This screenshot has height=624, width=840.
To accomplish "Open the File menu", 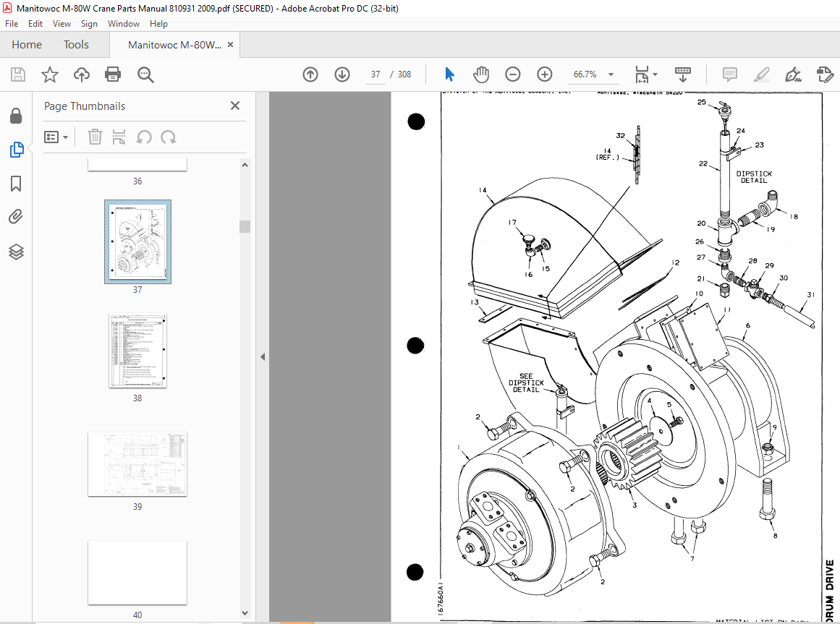I will [x=12, y=24].
